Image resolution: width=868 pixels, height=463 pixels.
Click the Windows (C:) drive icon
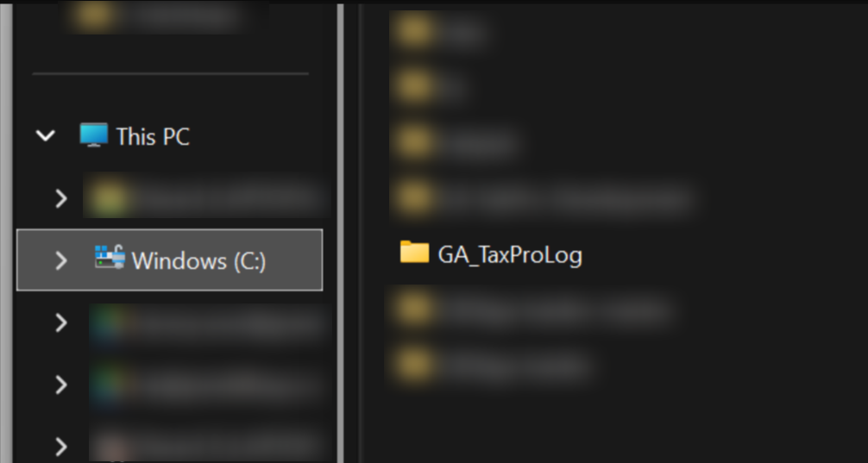[x=110, y=258]
